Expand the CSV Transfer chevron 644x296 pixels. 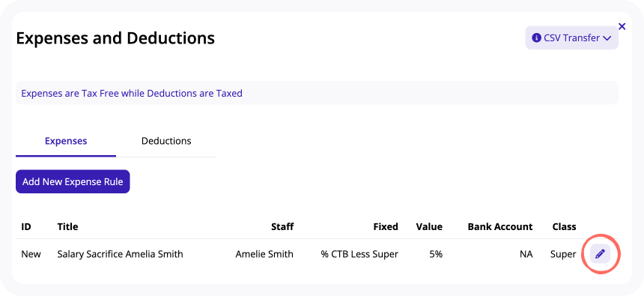[x=607, y=38]
